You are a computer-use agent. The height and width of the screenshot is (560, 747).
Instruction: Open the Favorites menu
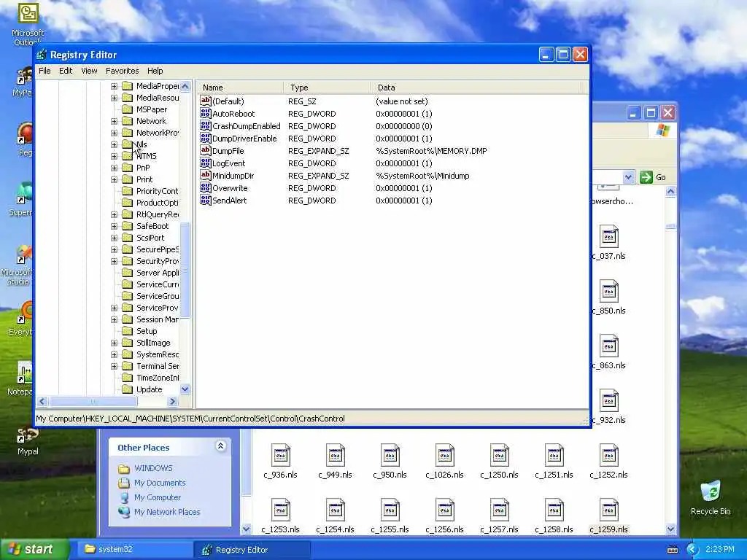[123, 71]
